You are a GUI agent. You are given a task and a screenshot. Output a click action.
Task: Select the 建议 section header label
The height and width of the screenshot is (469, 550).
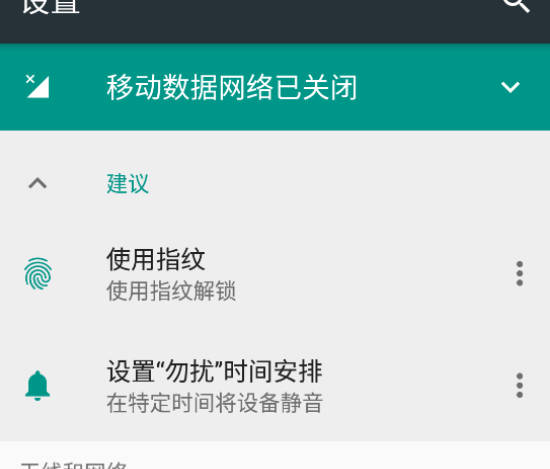click(128, 183)
